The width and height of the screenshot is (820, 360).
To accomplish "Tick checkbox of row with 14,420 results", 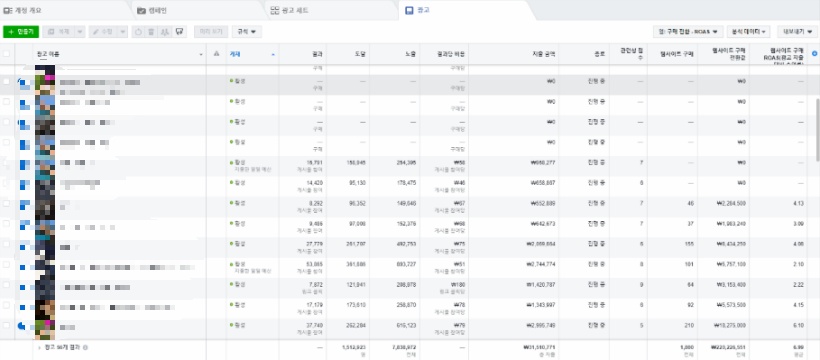I will coord(6,183).
